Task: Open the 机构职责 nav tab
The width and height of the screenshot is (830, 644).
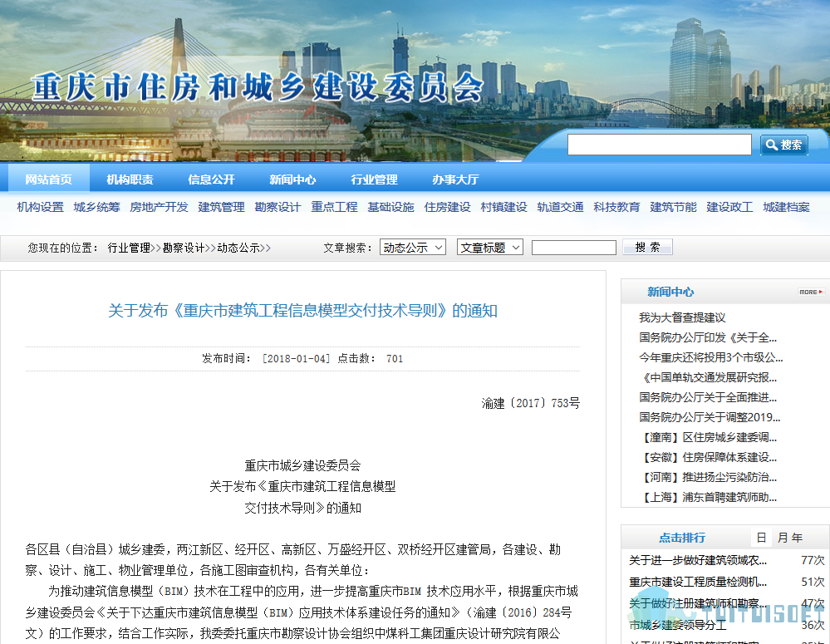Action: [130, 179]
